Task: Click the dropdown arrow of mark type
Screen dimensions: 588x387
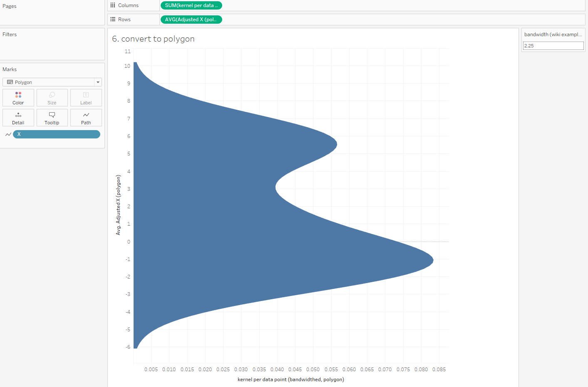Action: point(98,82)
